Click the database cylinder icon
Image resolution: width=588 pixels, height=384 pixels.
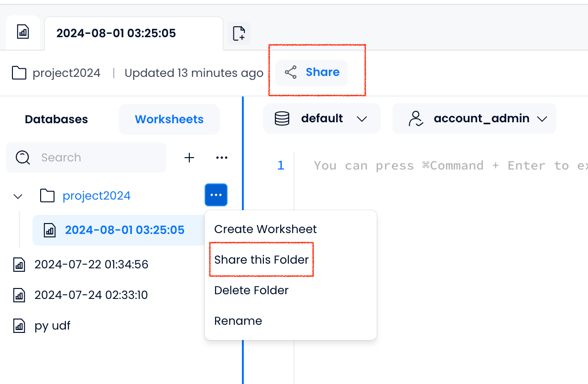point(282,118)
